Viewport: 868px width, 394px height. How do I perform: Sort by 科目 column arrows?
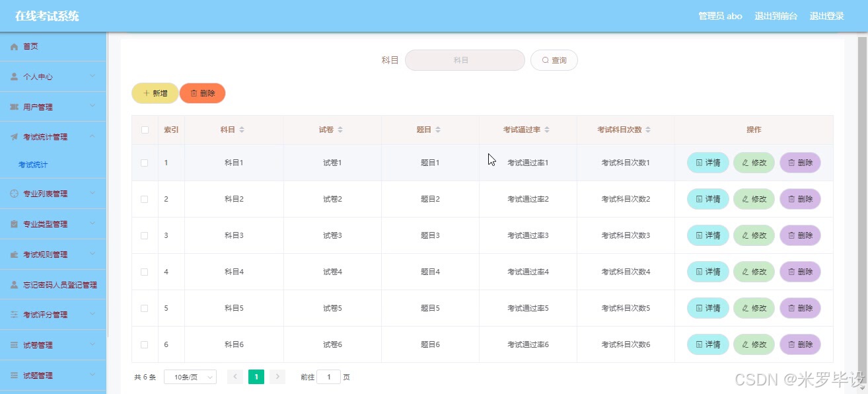pyautogui.click(x=242, y=130)
